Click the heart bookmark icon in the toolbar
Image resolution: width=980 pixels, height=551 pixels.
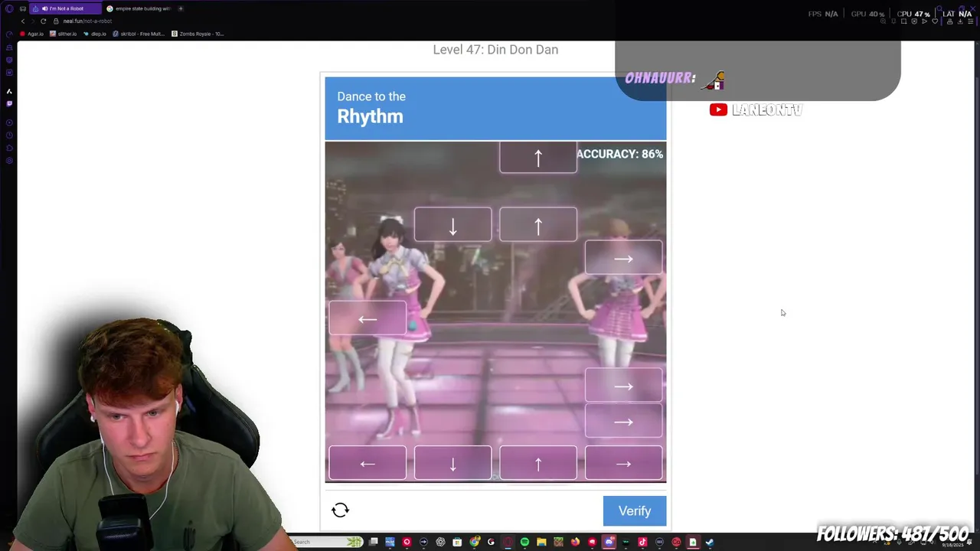[935, 21]
